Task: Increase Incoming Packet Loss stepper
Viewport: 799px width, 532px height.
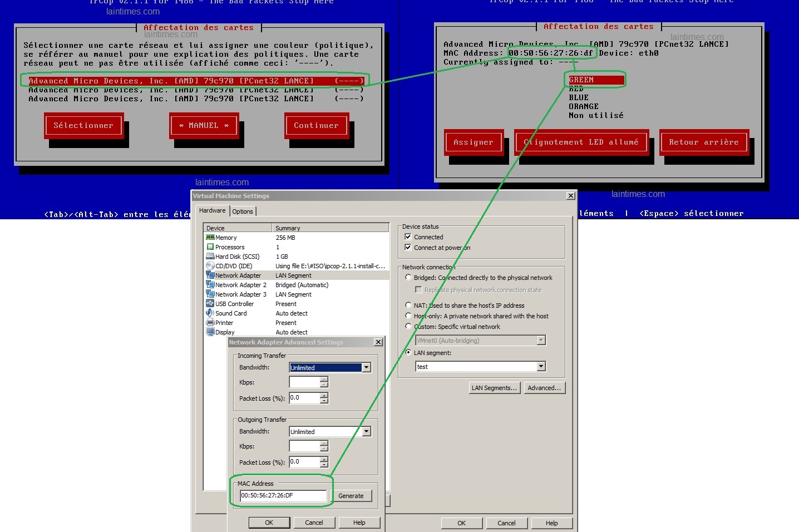Action: coord(324,395)
